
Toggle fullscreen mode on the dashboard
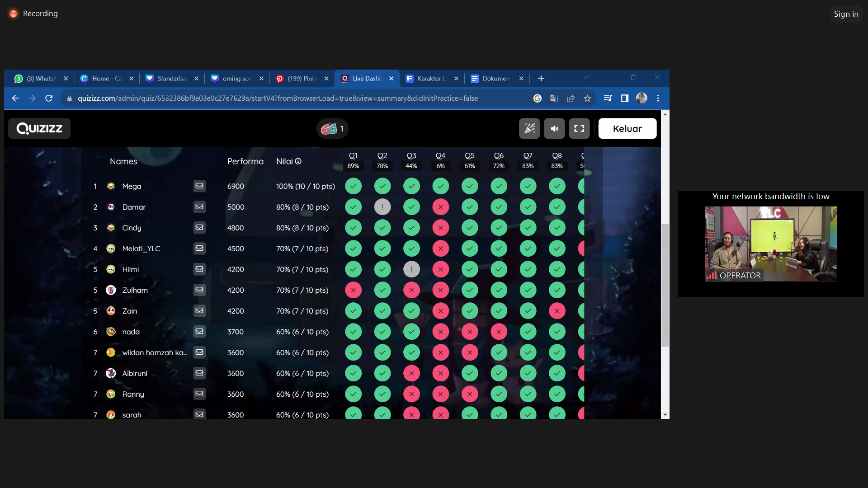point(579,129)
